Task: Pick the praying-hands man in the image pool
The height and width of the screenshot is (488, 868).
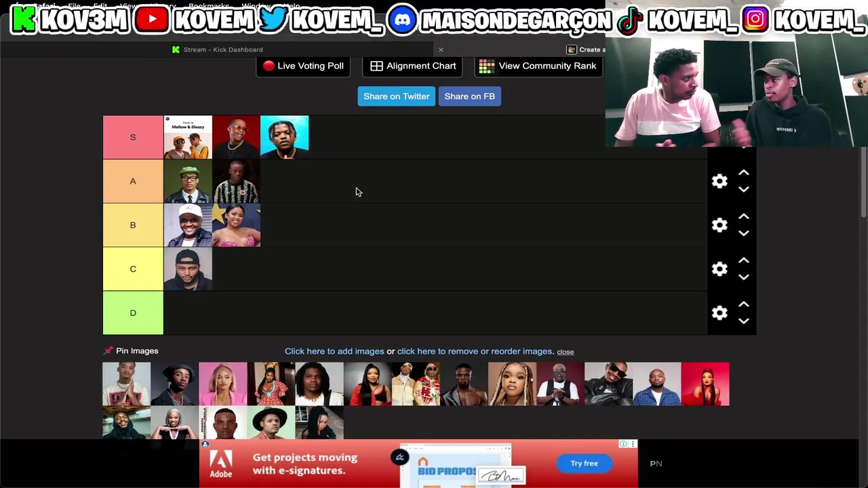Action: tap(127, 384)
